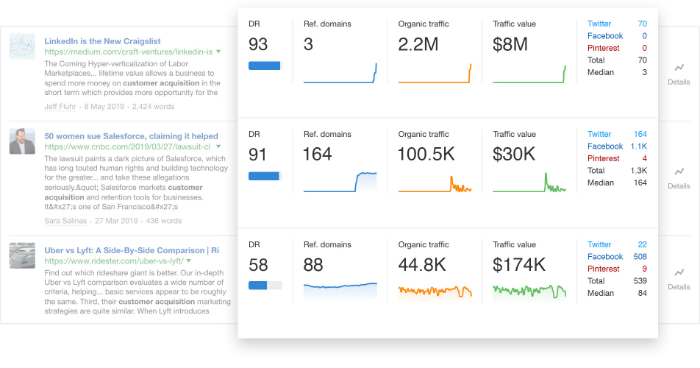This screenshot has width=700, height=368.
Task: Click Twitter count 70 in first row
Action: [642, 24]
